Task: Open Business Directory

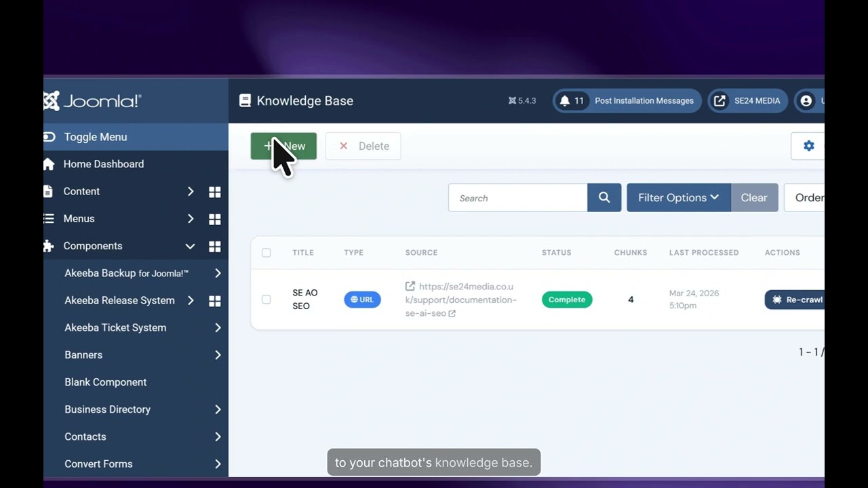Action: coord(107,409)
